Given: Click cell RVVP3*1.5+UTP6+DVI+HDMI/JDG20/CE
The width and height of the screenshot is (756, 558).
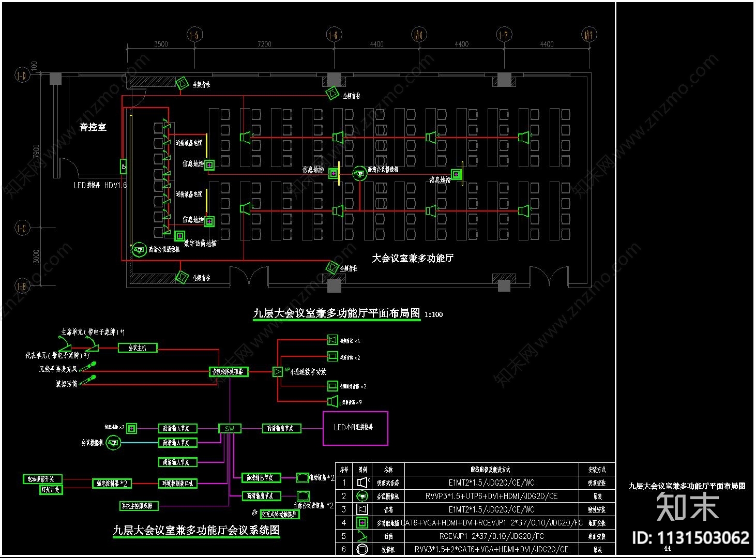Looking at the screenshot, I should coord(491,496).
